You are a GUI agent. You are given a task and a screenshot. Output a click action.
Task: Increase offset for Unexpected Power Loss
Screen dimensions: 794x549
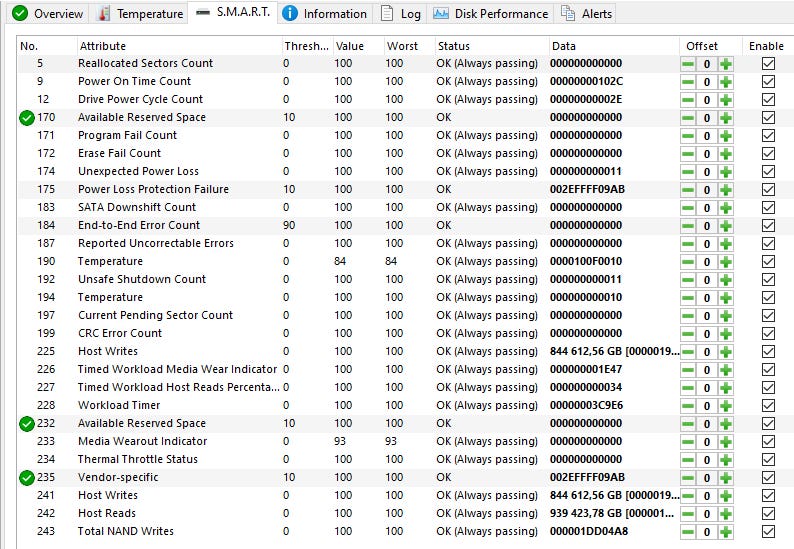pyautogui.click(x=726, y=172)
